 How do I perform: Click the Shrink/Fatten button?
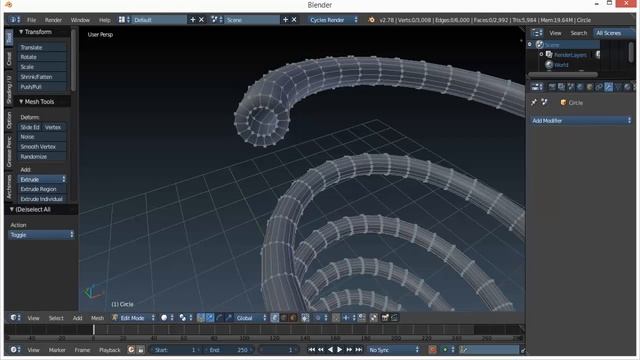coord(42,77)
